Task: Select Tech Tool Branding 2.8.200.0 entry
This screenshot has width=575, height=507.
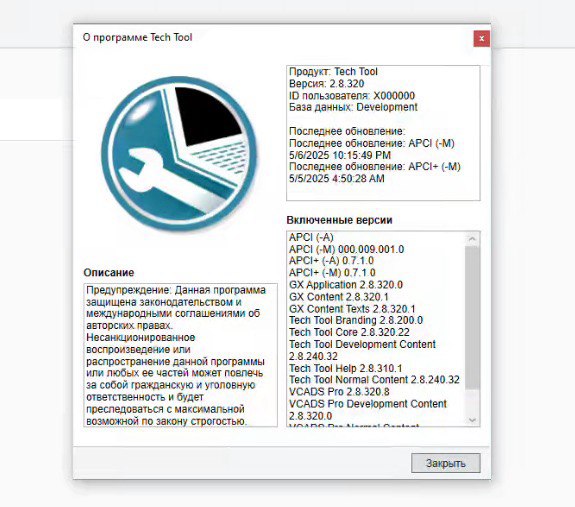Action: pyautogui.click(x=356, y=320)
